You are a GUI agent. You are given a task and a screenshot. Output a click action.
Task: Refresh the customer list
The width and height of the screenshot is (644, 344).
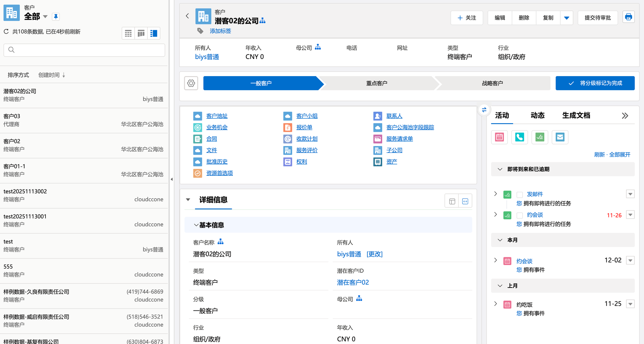(x=6, y=32)
